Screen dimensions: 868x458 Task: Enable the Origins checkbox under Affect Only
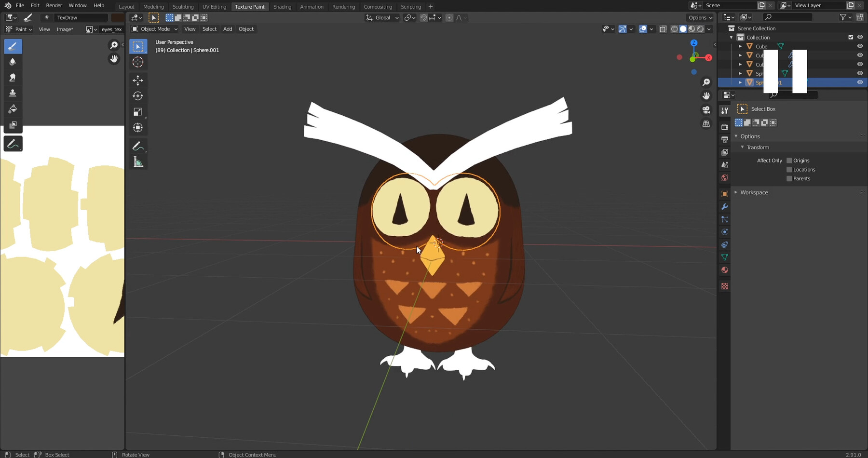point(789,160)
